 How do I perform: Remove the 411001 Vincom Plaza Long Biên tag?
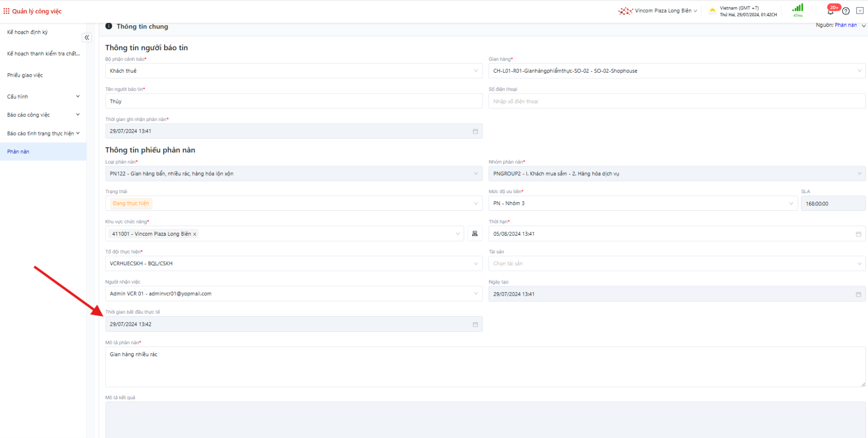[x=195, y=234]
